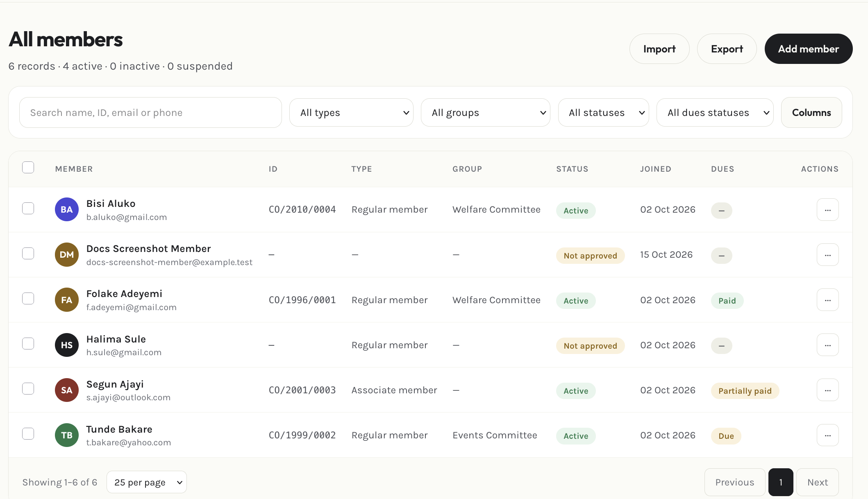Screen dimensions: 868x499
Task: Click the MEMBER column header
Action: (x=74, y=169)
